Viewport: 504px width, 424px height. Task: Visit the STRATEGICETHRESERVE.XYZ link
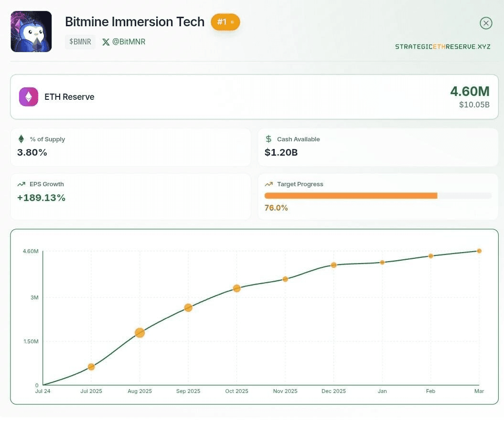click(442, 47)
